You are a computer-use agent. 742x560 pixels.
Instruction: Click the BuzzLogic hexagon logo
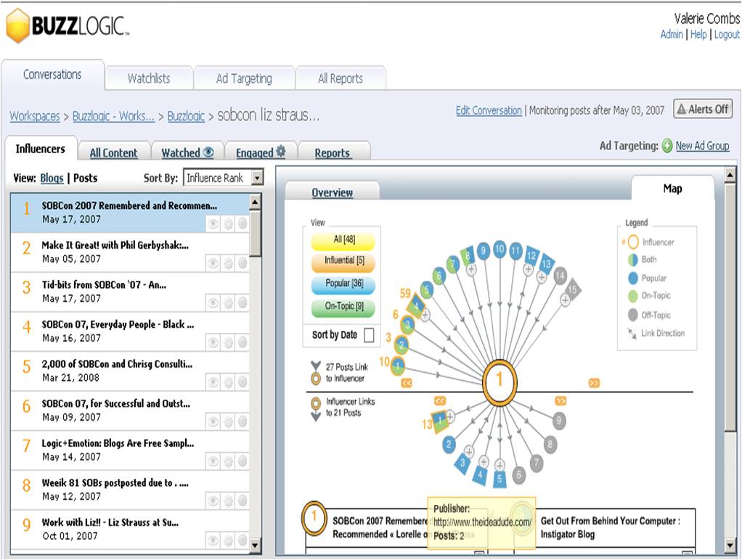pyautogui.click(x=17, y=27)
